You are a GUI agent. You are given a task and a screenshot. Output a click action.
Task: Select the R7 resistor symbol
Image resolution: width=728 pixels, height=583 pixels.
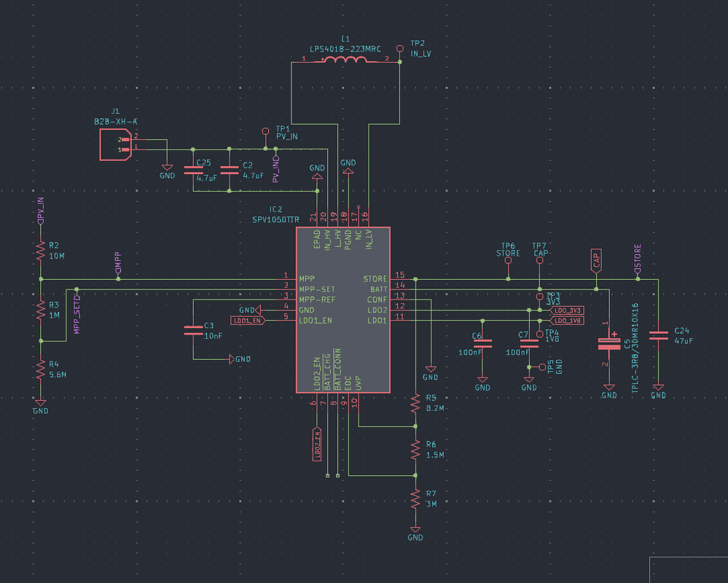(x=415, y=499)
